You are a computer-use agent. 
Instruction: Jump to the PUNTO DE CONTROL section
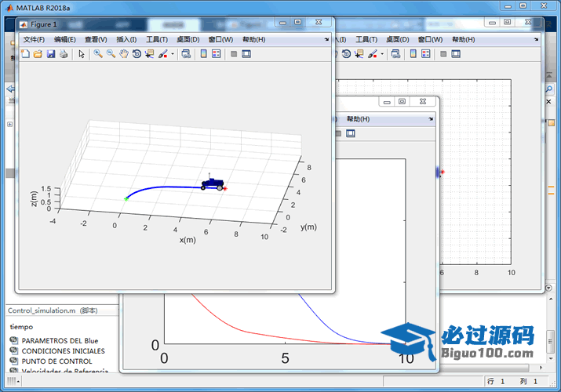pos(56,361)
